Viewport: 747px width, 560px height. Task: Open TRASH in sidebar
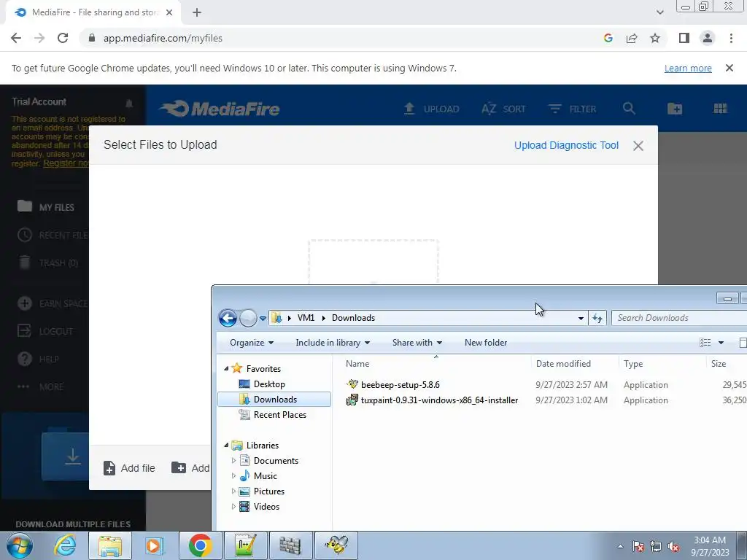(47, 262)
